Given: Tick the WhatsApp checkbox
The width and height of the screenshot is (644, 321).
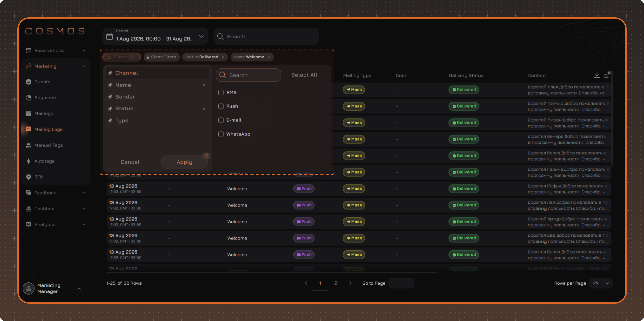Looking at the screenshot, I should click(x=221, y=134).
